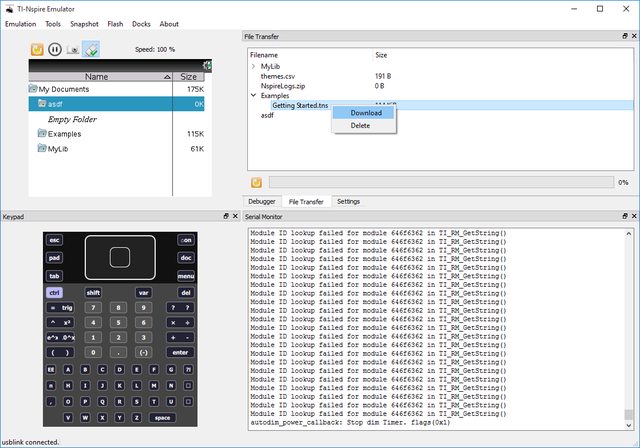This screenshot has width=640, height=448.
Task: Choose Download from the context menu
Action: click(x=364, y=113)
